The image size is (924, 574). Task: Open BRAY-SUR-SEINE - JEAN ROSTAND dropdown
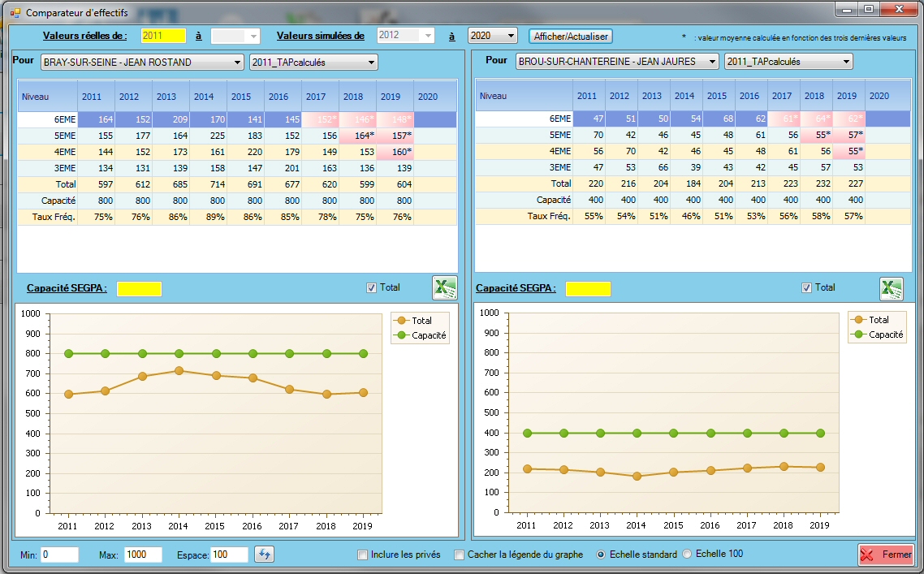[142, 63]
